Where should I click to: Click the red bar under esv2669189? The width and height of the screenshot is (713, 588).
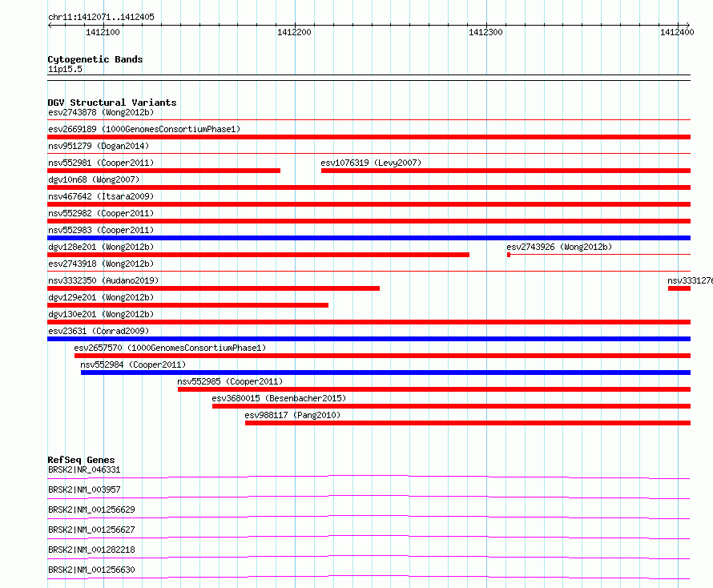pos(369,137)
